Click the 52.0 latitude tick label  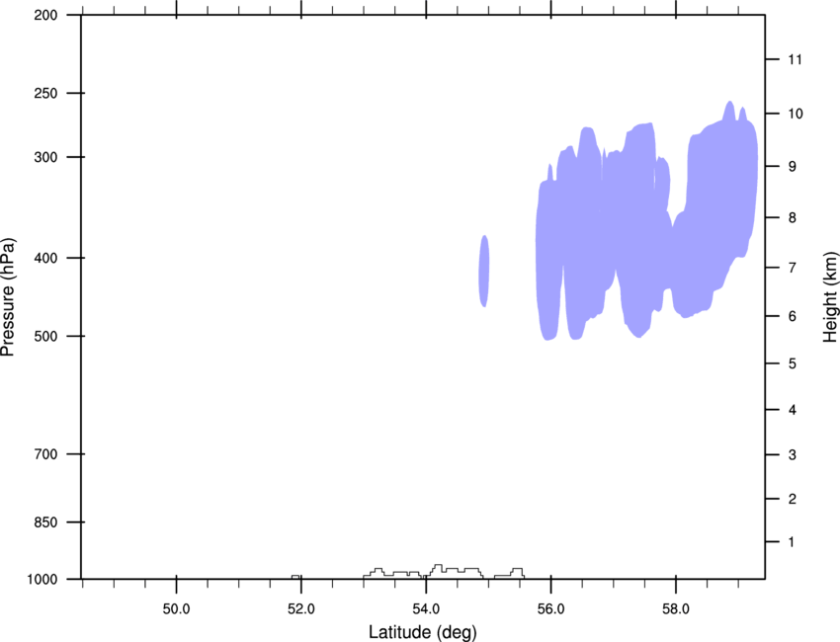301,609
